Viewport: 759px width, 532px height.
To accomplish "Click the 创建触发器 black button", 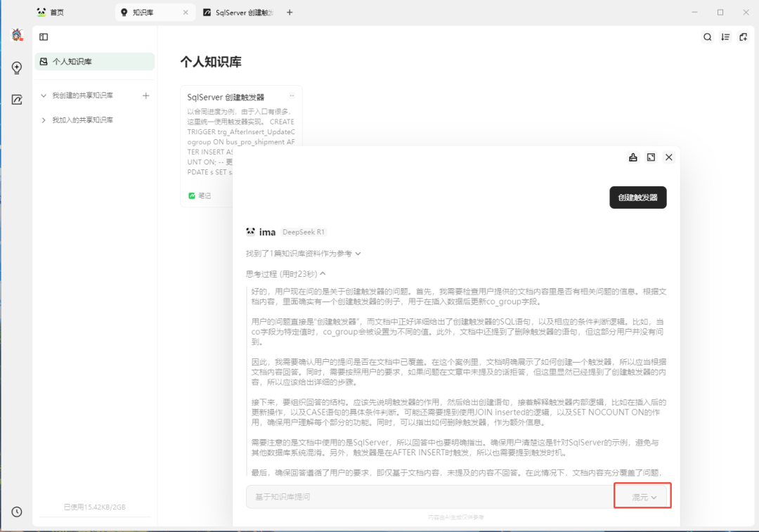I will pos(637,197).
